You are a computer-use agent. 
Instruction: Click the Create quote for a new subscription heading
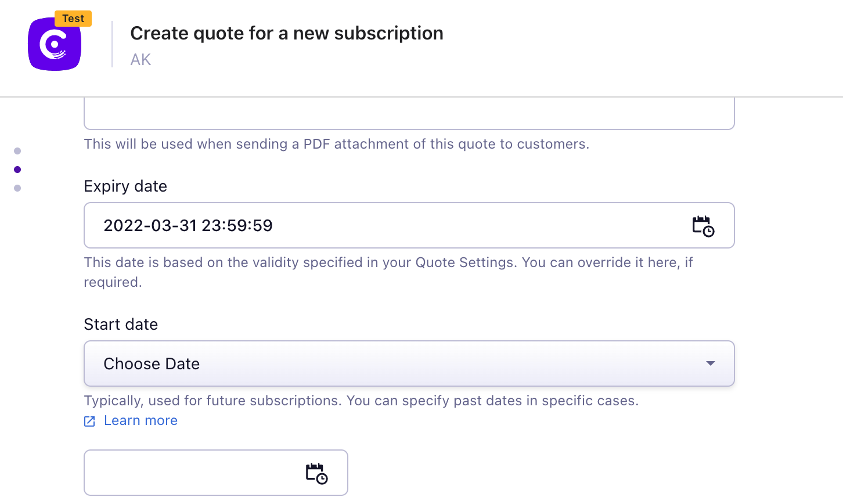tap(287, 33)
